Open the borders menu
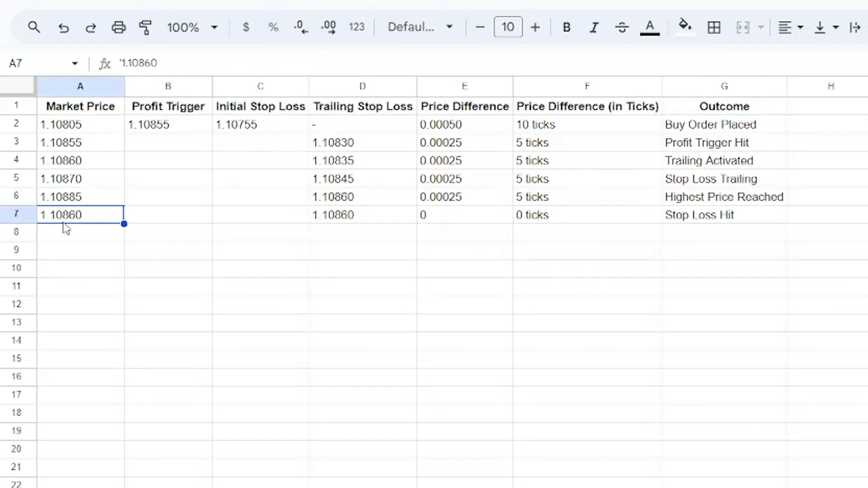 point(714,28)
